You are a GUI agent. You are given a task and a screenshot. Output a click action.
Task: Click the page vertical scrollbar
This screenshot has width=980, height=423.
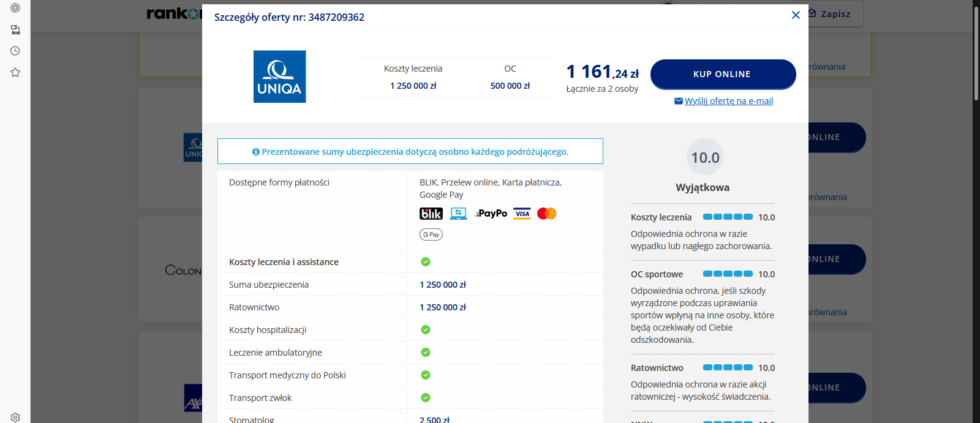[x=976, y=211]
